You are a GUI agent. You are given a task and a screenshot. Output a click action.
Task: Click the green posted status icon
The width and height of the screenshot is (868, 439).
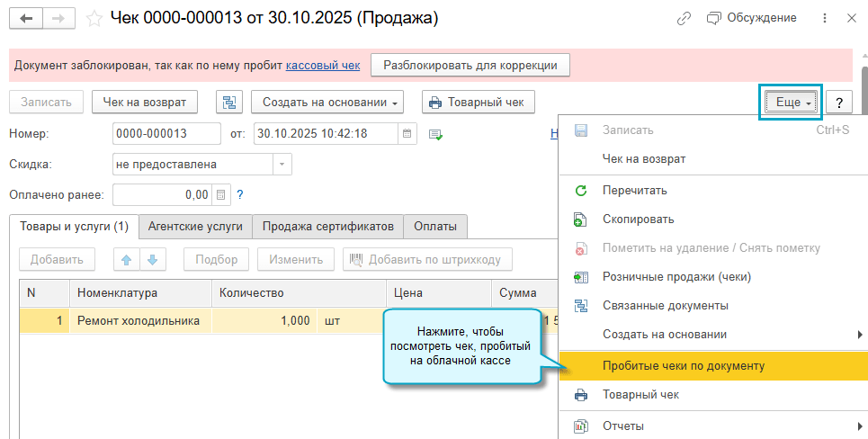point(435,134)
